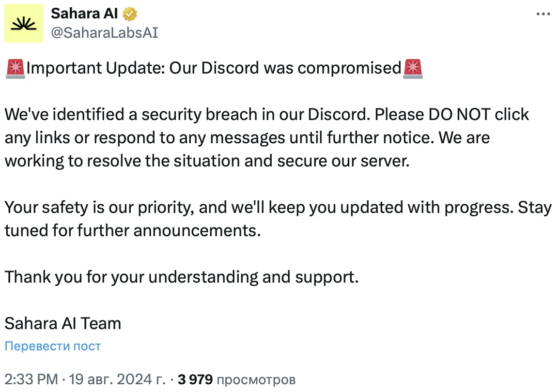This screenshot has width=559, height=392.
Task: Open the tweet's three-dot more options menu
Action: pyautogui.click(x=543, y=15)
